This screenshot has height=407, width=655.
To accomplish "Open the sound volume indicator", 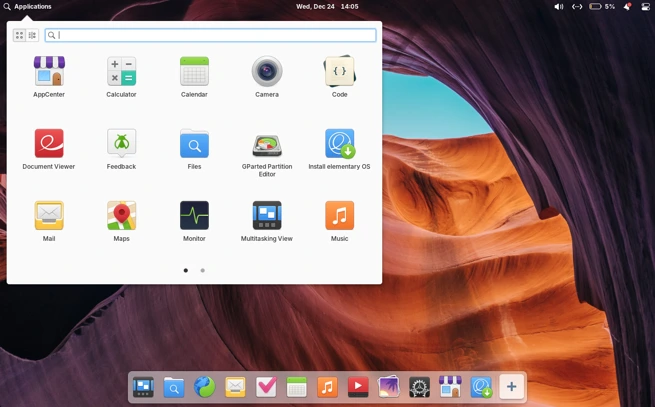I will 559,6.
